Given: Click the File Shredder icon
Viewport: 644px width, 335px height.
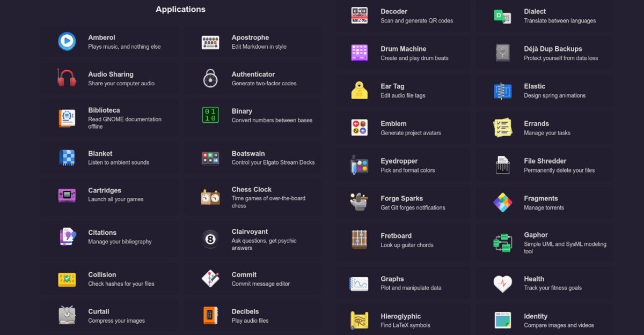Looking at the screenshot, I should point(503,165).
